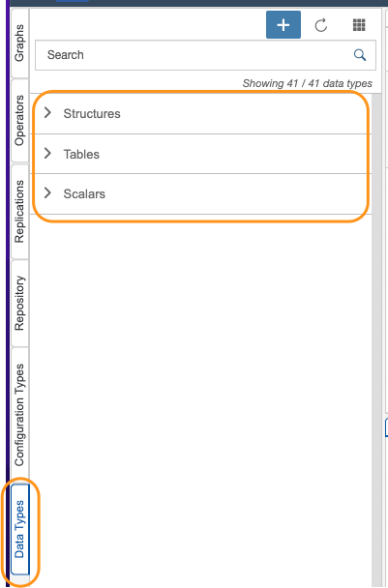Click the 'Showing 41 / 41 data types' text
The height and width of the screenshot is (588, 388).
[x=308, y=83]
